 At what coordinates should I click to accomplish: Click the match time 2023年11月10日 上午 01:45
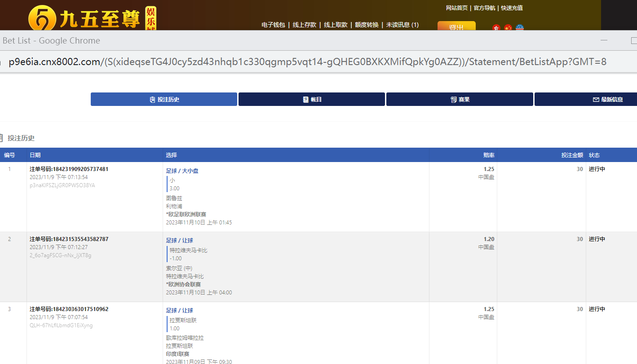pos(199,223)
